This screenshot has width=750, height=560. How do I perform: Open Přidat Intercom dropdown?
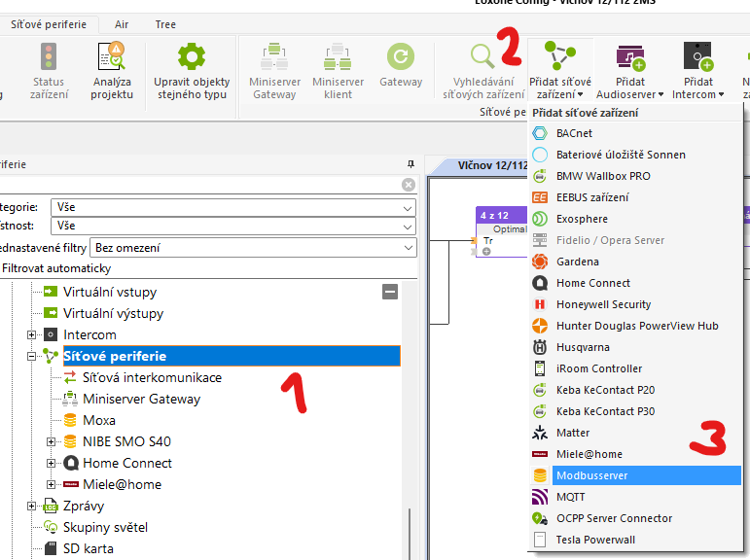tap(697, 71)
